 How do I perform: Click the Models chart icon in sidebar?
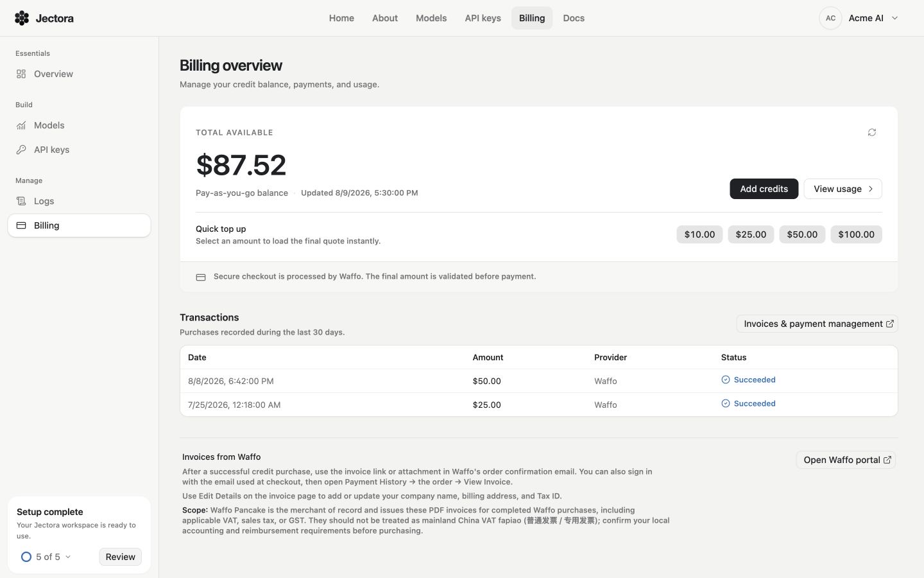pos(21,125)
